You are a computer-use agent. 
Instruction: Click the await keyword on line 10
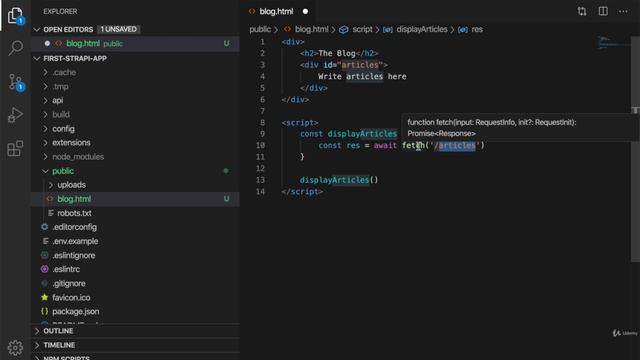point(385,146)
